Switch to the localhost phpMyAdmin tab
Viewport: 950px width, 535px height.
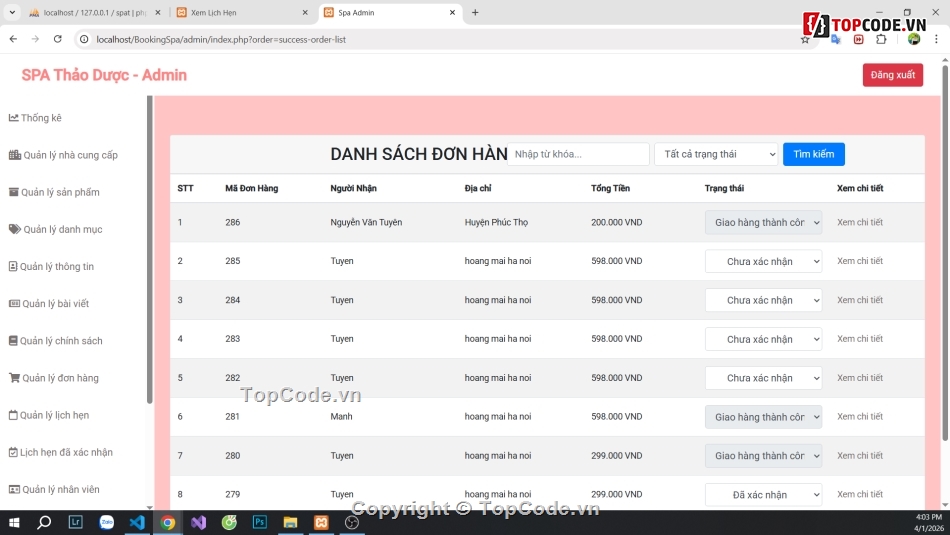click(94, 12)
